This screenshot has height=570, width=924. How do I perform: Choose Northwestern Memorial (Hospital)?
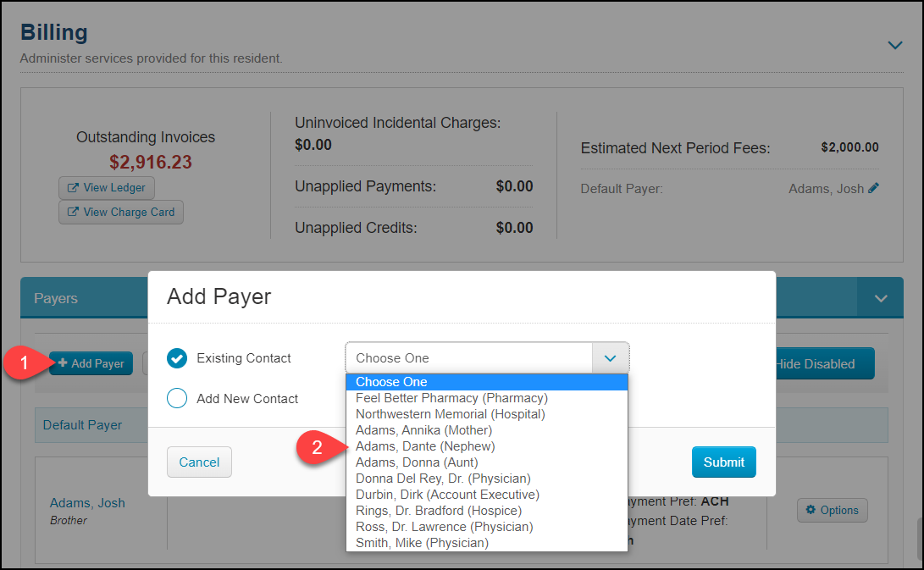pyautogui.click(x=487, y=414)
